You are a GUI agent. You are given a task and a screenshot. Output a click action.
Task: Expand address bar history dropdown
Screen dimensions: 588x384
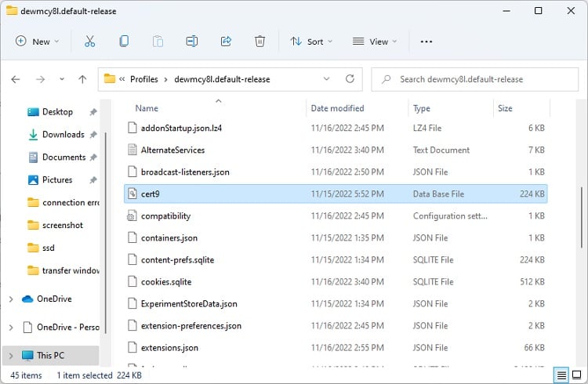coord(327,79)
